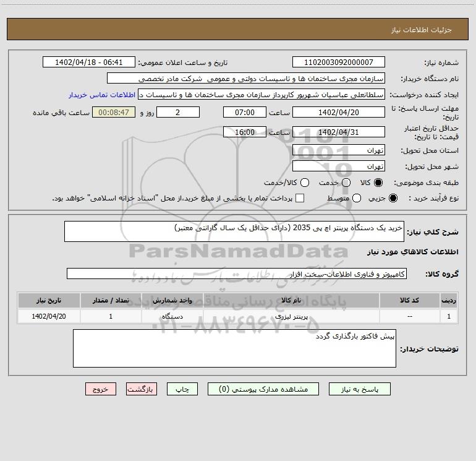Click the استان محل تحویل field تهران
Image resolution: width=476 pixels, height=461 pixels.
click(x=339, y=150)
